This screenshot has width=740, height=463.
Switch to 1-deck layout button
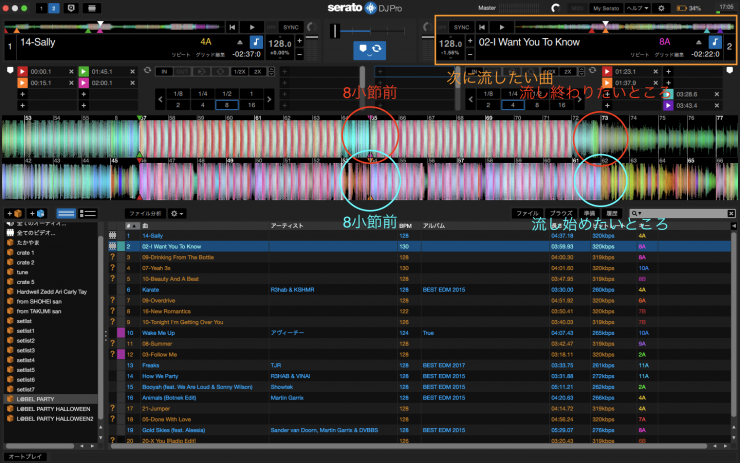point(42,8)
